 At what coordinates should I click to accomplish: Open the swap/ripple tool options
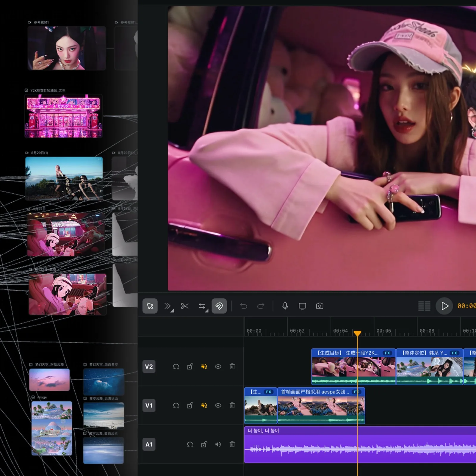tap(203, 306)
